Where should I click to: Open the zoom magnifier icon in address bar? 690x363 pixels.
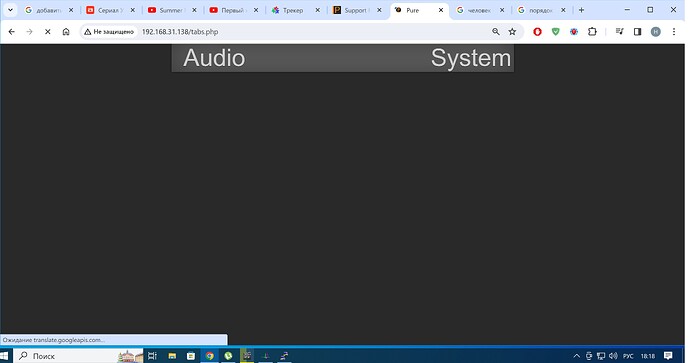click(496, 32)
